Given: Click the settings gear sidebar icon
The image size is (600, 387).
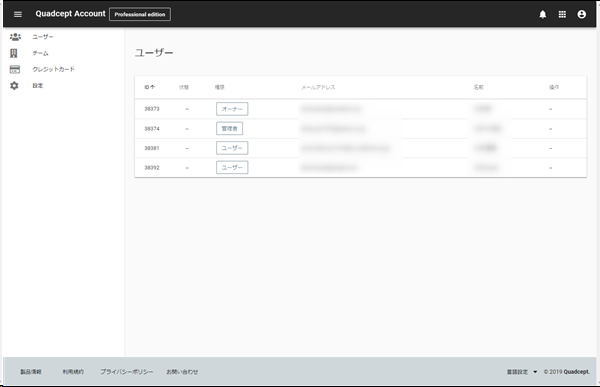Looking at the screenshot, I should pyautogui.click(x=14, y=86).
